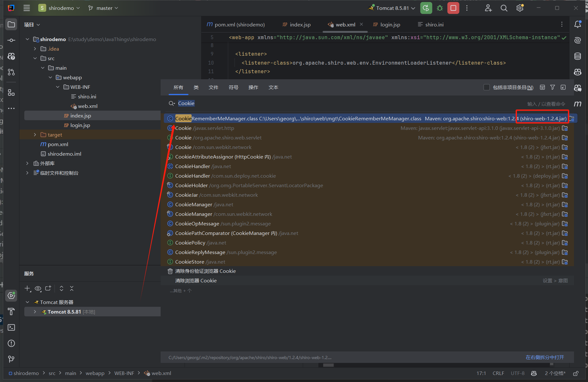Click the UTF-8 encoding in status bar

[x=518, y=373]
